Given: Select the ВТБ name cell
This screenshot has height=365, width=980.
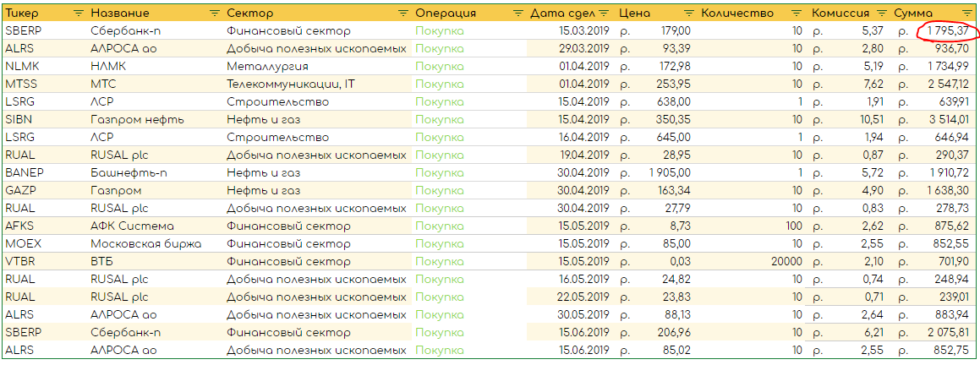Looking at the screenshot, I should (155, 261).
